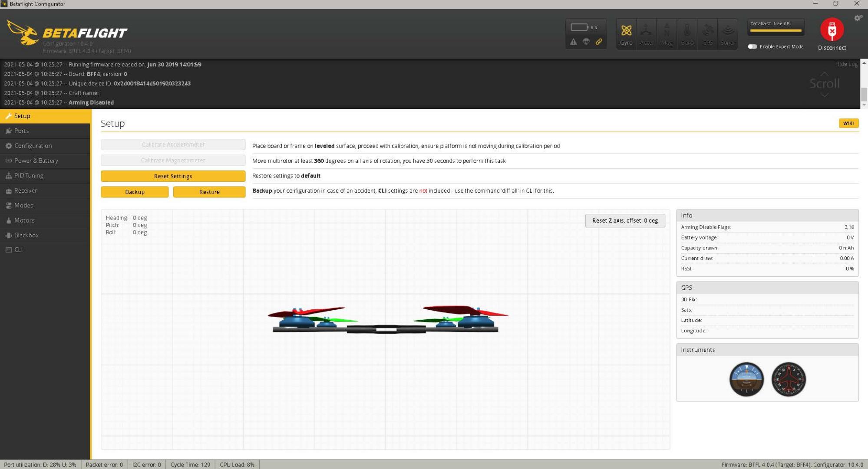Click the RSSI row in Info
Screen dimensions: 868x469
click(767, 269)
